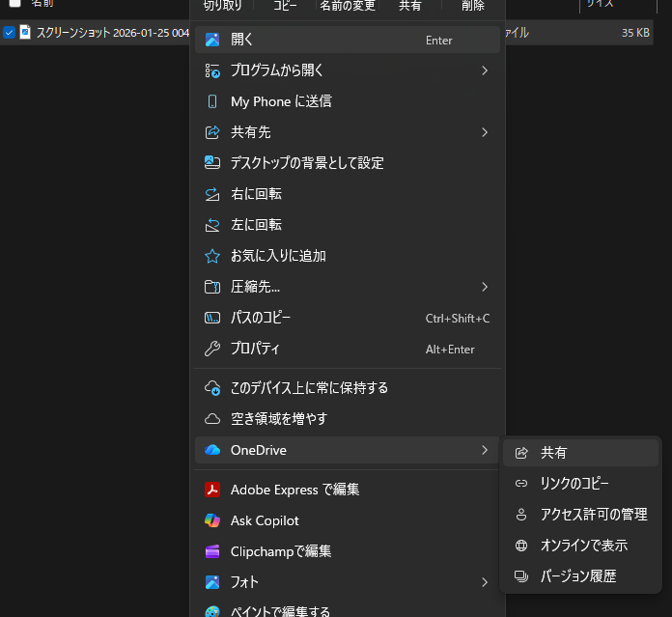The width and height of the screenshot is (672, 617).
Task: Select リンクのコピー in OneDrive submenu
Action: (x=574, y=484)
